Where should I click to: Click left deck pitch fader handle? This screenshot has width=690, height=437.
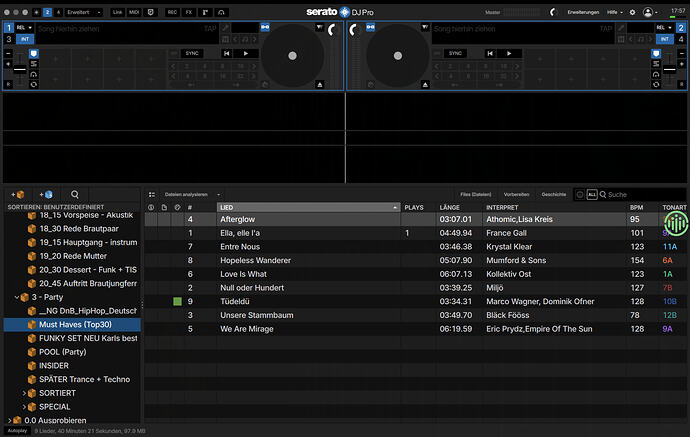point(20,69)
